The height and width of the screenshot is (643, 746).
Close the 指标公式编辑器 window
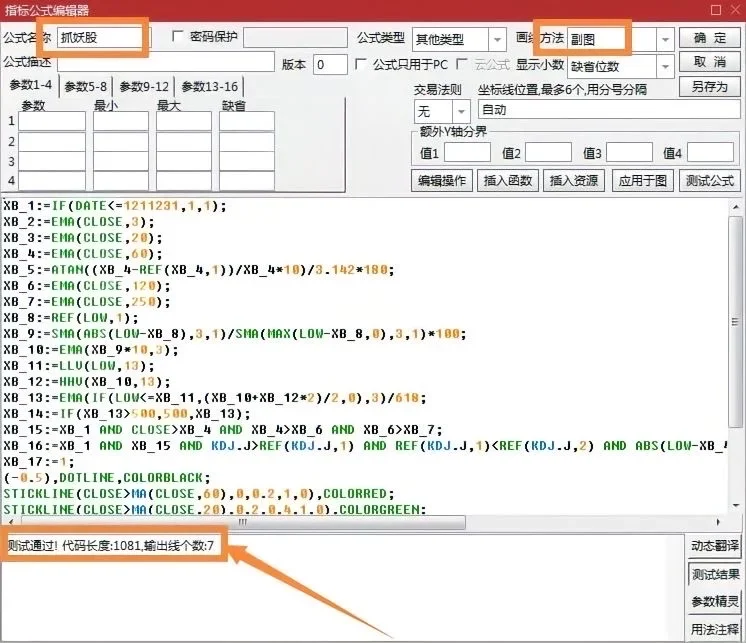coord(736,10)
